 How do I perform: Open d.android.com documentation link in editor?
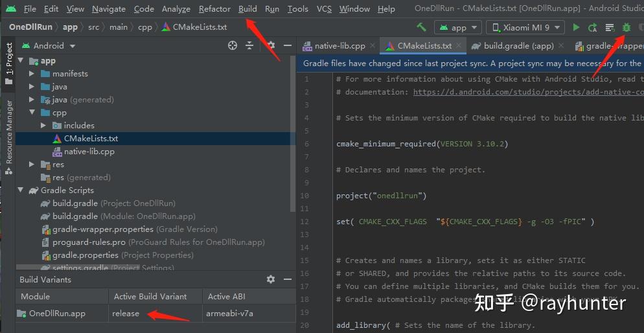[529, 92]
